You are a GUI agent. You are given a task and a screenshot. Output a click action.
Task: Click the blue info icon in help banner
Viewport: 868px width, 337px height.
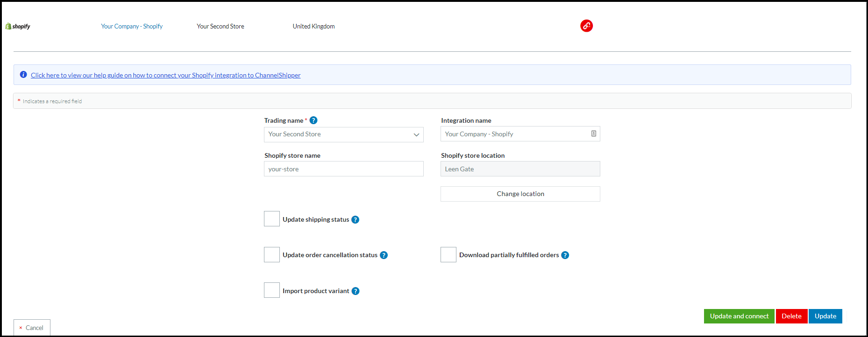[x=23, y=75]
